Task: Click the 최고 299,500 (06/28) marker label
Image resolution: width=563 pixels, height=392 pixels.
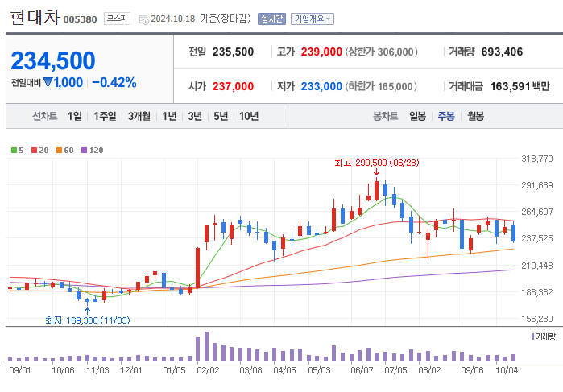Action: 377,163
